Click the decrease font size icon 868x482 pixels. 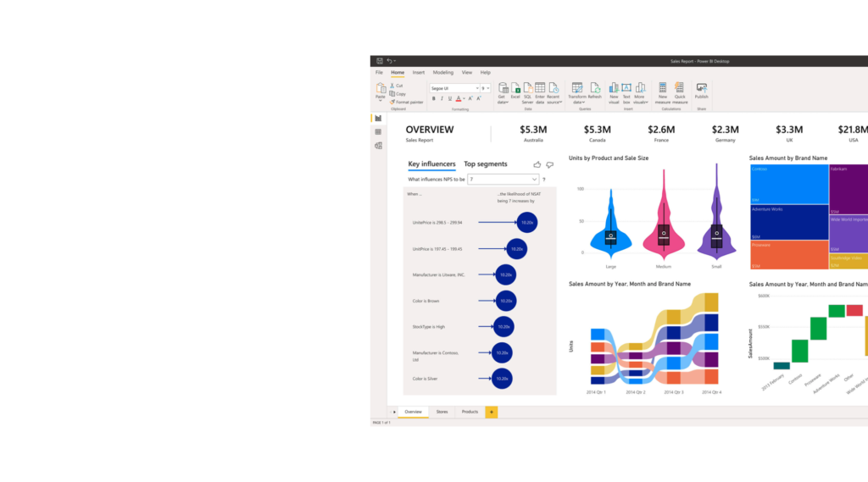479,98
